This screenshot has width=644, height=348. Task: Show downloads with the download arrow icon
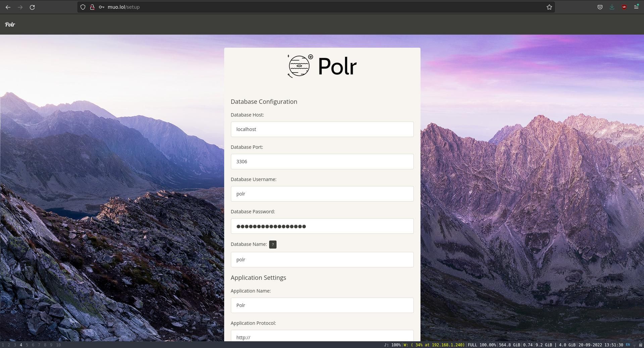point(612,7)
